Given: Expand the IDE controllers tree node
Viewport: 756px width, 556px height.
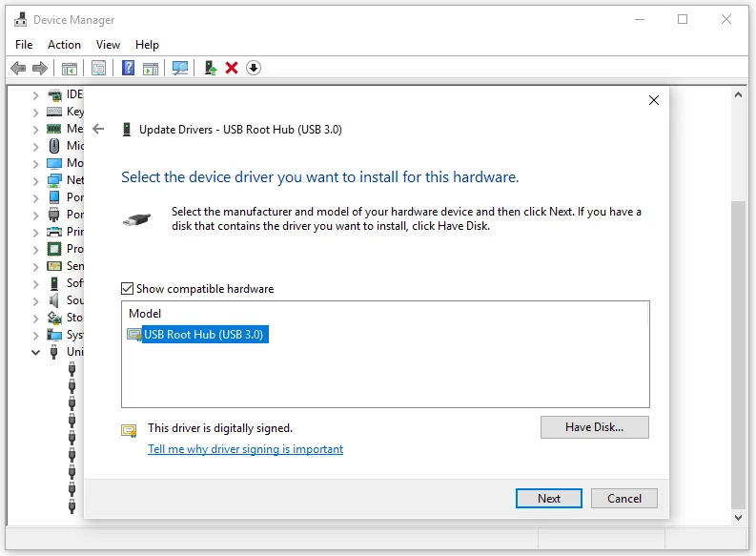Looking at the screenshot, I should (35, 95).
